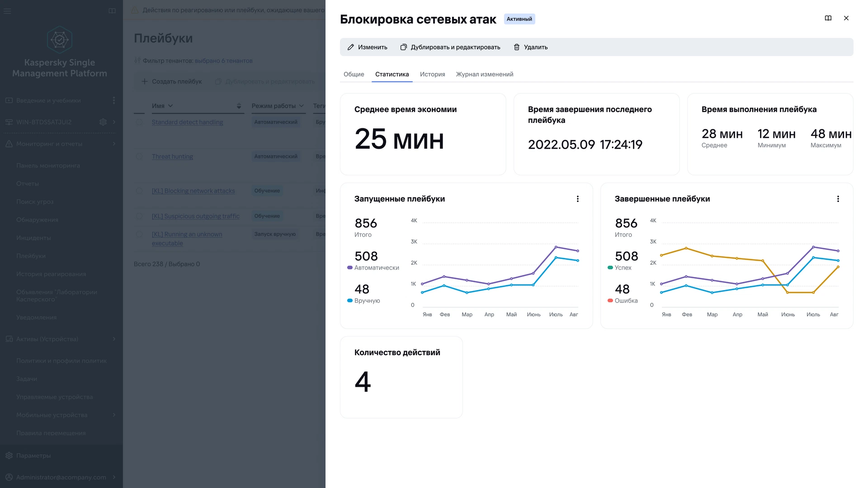The image size is (868, 488).
Task: Click the Kaspersky Single Management Platform logo
Action: pyautogui.click(x=60, y=40)
